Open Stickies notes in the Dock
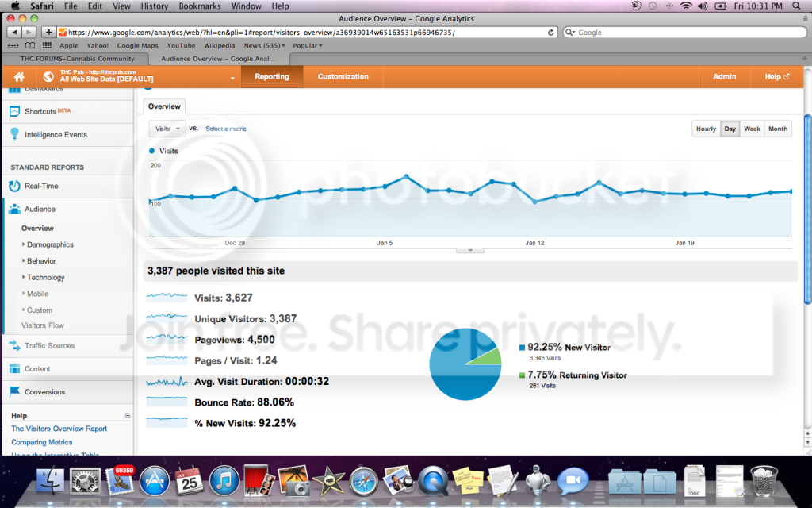The width and height of the screenshot is (812, 508). pyautogui.click(x=468, y=480)
